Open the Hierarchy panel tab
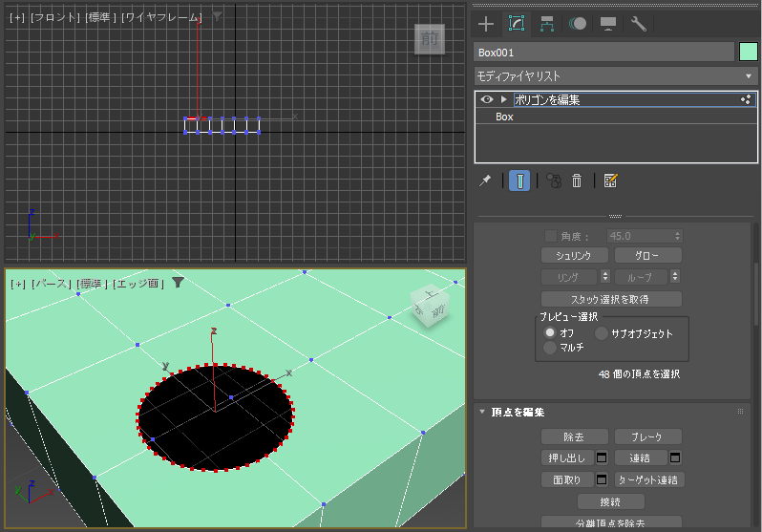Screen dimensions: 762x532 pos(547,24)
